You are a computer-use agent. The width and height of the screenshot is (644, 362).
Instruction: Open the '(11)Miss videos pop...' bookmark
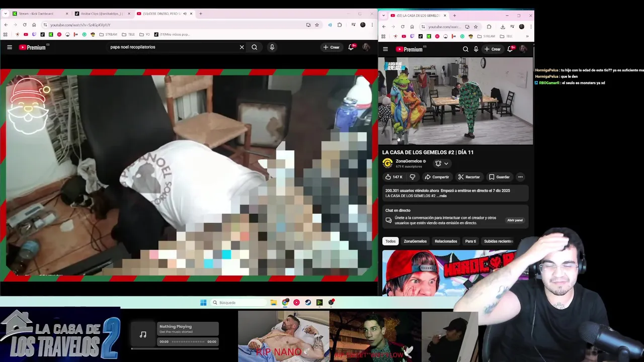[x=172, y=35]
